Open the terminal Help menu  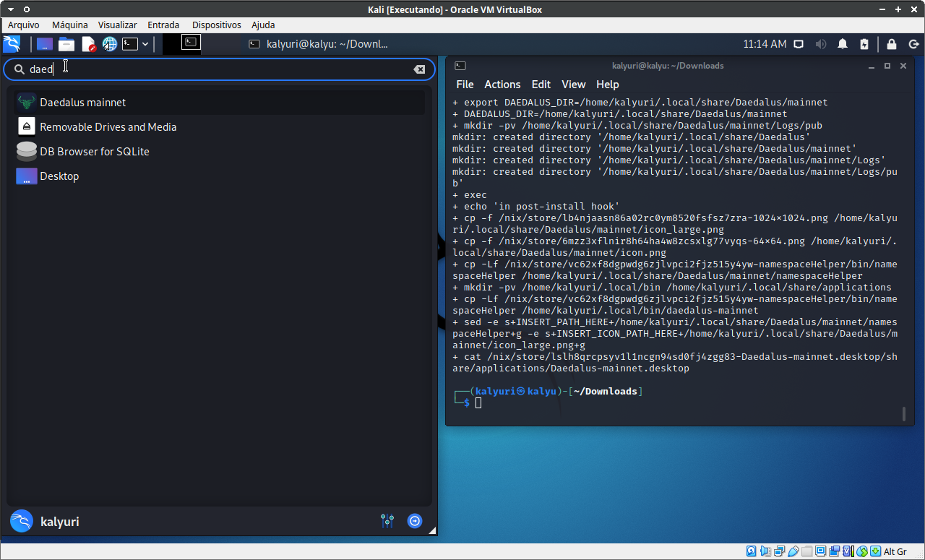[x=608, y=85]
